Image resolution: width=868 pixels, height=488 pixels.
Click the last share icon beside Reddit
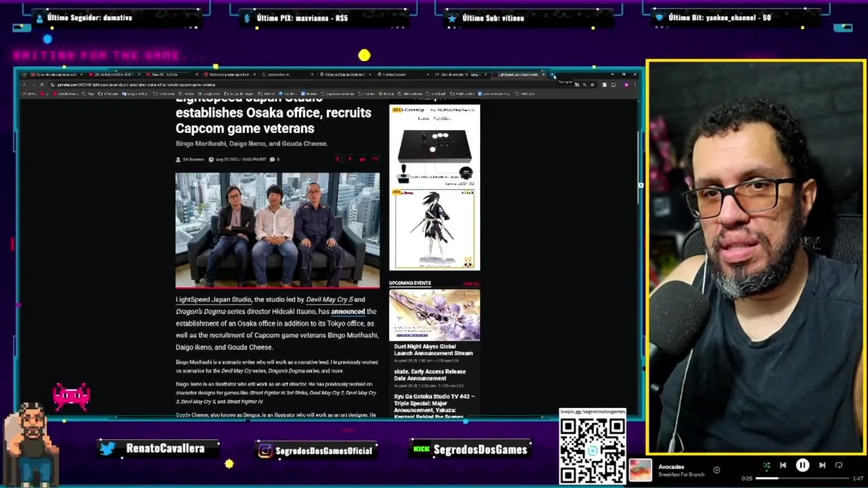pos(374,159)
